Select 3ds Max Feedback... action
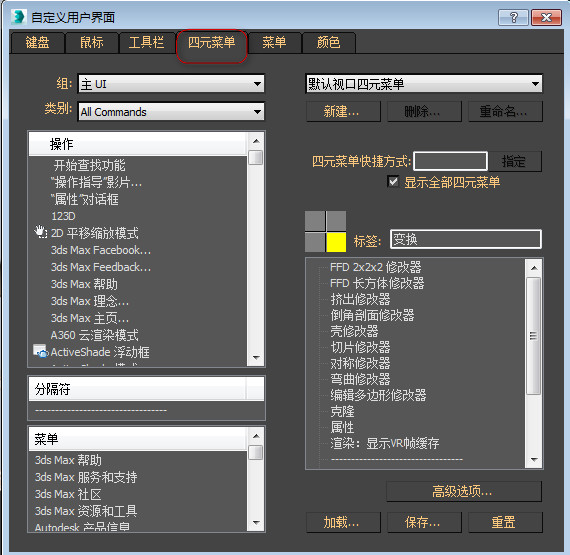 pos(101,267)
